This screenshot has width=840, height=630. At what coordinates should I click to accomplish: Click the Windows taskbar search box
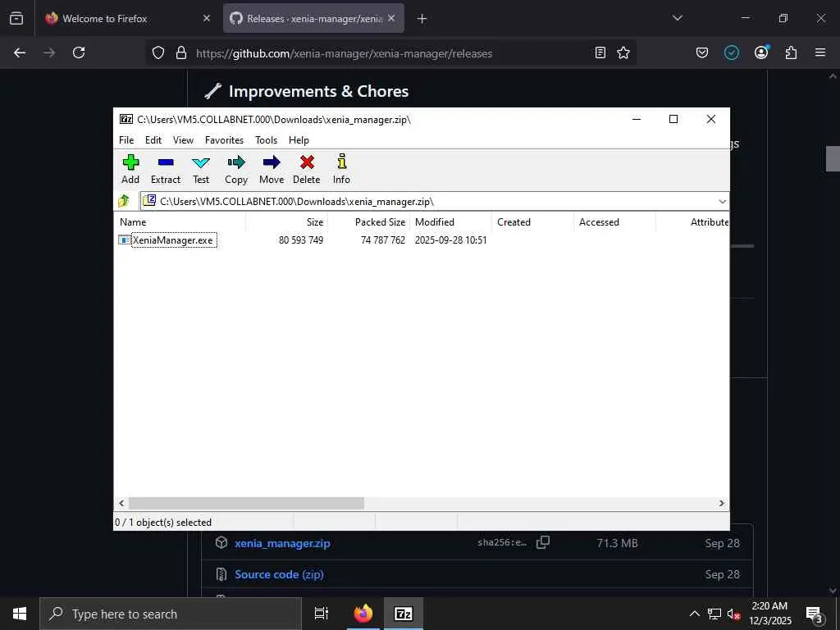pyautogui.click(x=171, y=614)
